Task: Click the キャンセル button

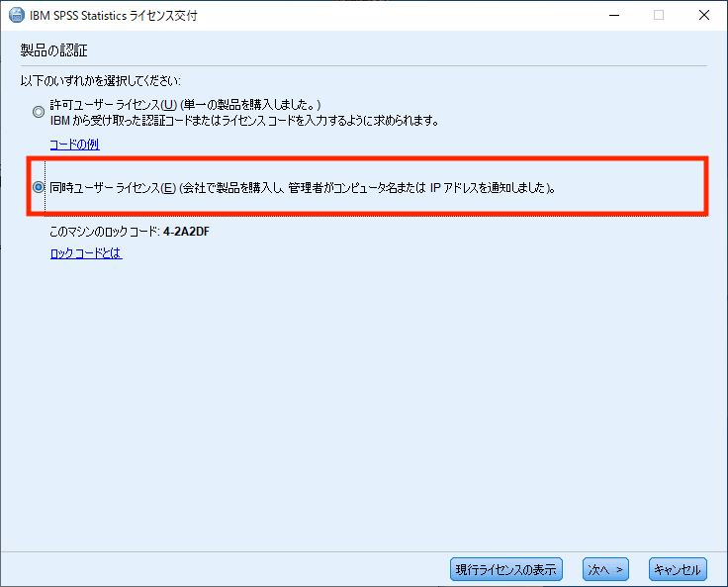Action: tap(678, 569)
